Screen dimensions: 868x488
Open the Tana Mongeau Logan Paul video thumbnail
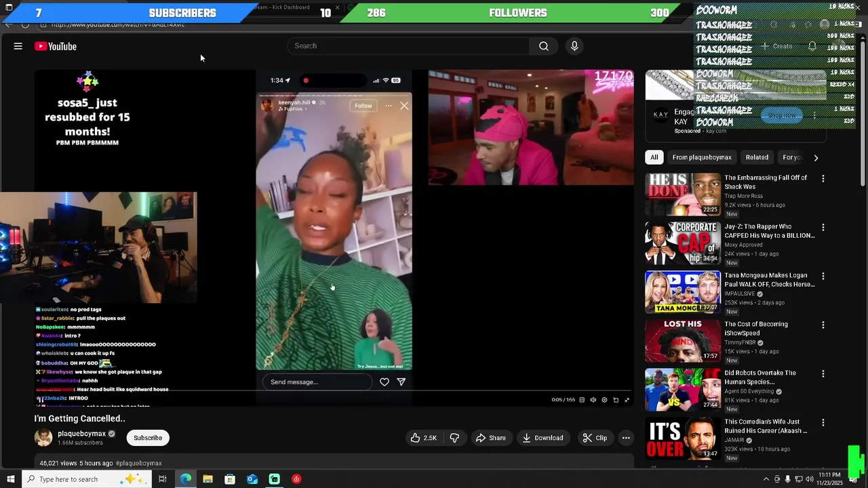[683, 292]
